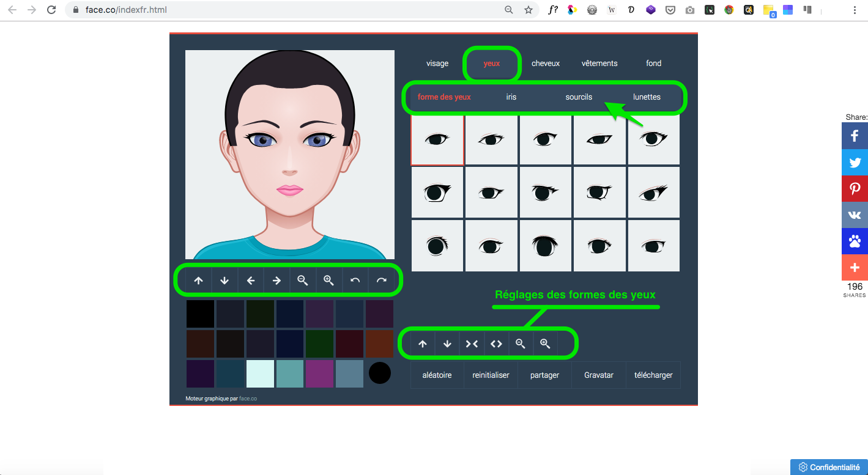Shift avatar right with the right arrow
Viewport: 868px width, 475px height.
[x=276, y=281]
